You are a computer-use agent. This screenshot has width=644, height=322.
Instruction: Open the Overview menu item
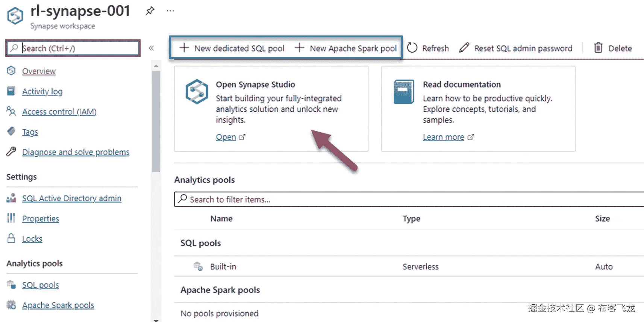pos(39,71)
